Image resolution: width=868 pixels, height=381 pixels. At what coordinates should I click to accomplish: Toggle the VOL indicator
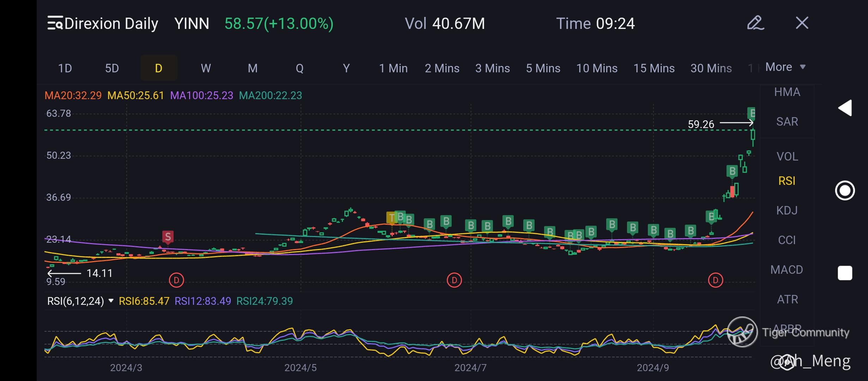click(x=787, y=157)
